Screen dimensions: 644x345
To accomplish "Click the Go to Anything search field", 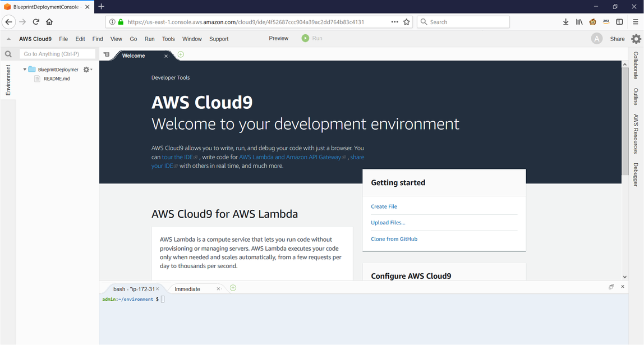I will pyautogui.click(x=57, y=54).
